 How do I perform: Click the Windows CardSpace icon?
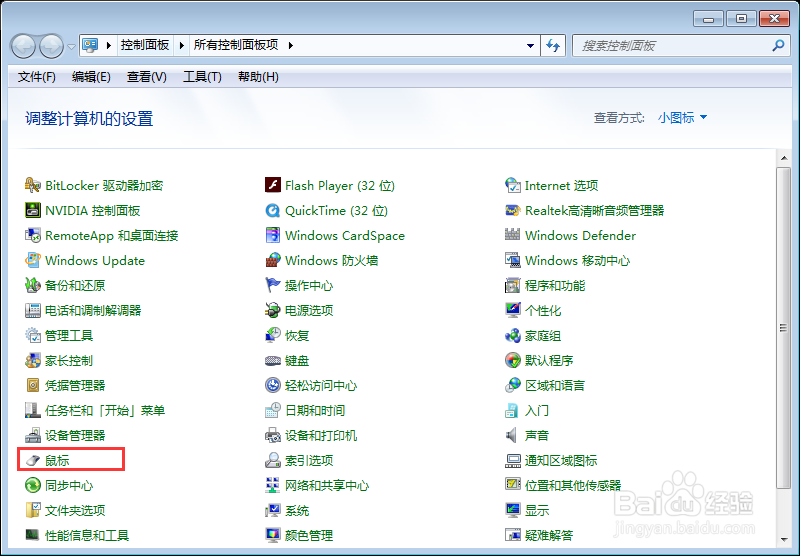click(273, 235)
